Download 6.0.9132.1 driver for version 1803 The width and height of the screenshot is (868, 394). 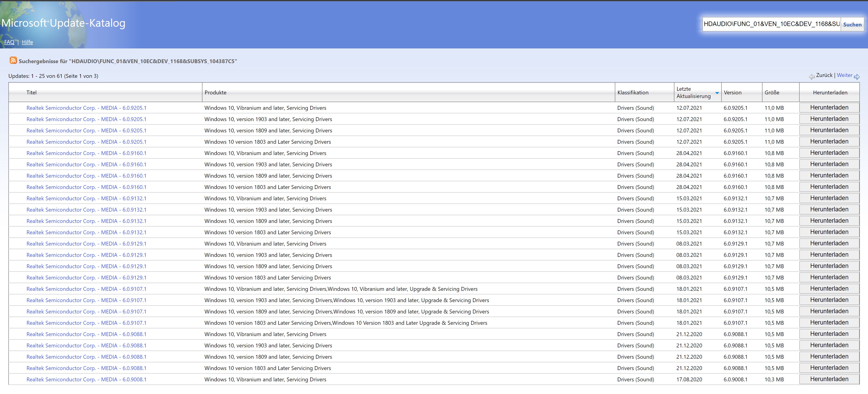829,232
